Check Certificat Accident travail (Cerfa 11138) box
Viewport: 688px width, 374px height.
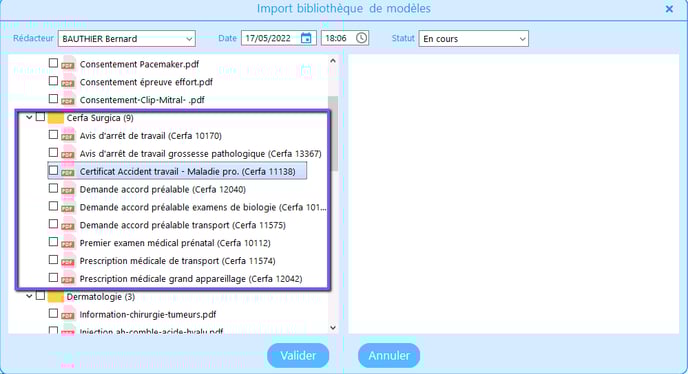[x=53, y=170]
